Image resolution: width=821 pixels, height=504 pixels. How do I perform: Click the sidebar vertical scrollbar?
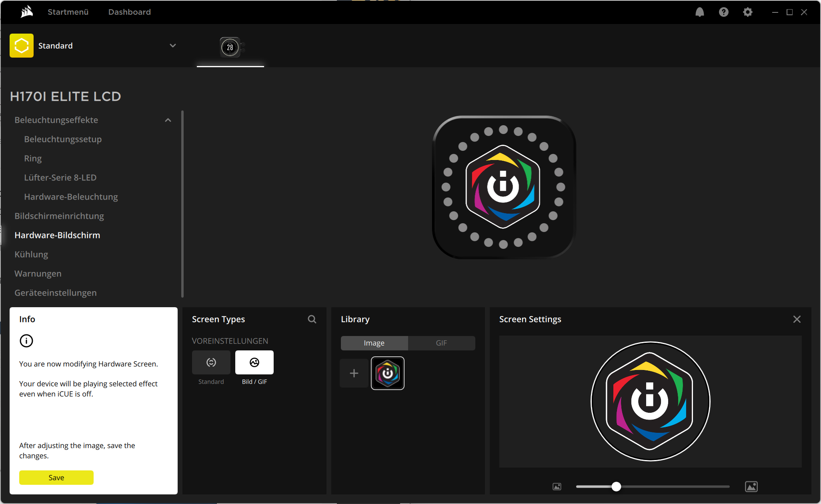click(x=182, y=204)
